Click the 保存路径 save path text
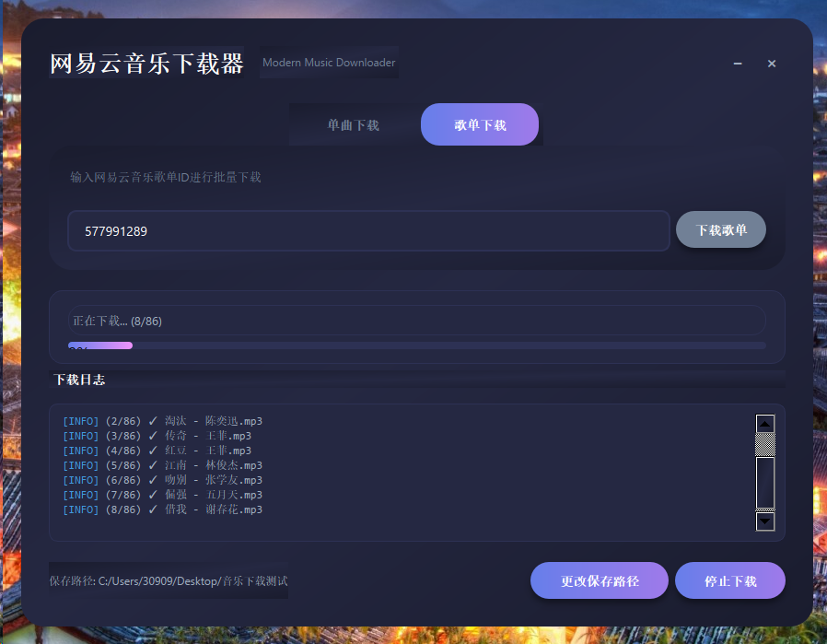Screen dimensions: 827x644 (169, 580)
